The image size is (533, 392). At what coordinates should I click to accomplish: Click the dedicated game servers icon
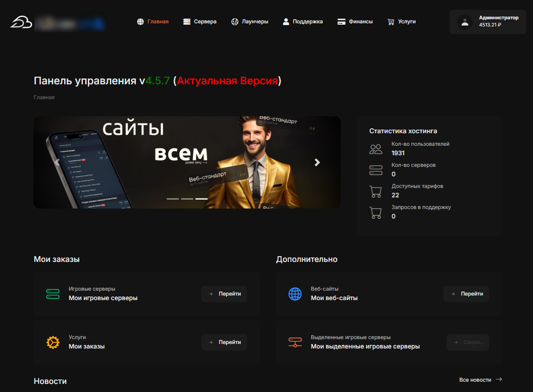pyautogui.click(x=295, y=342)
